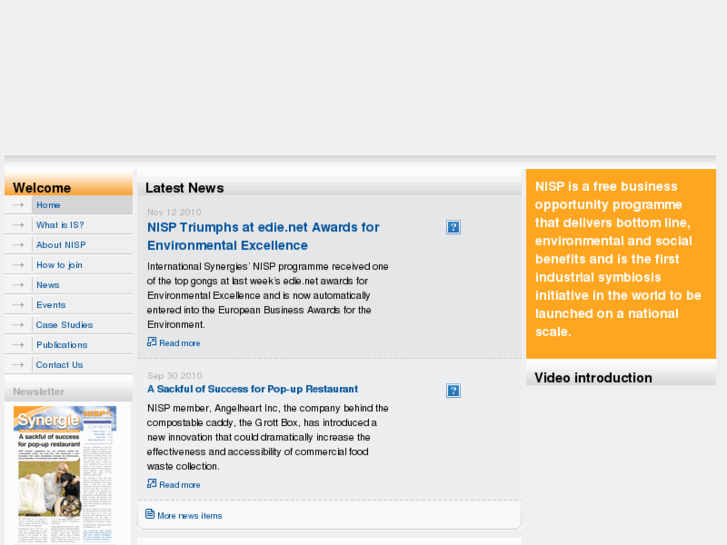Click the question-mark icon beside Pop-up Restaurant article
This screenshot has width=727, height=545.
tap(453, 391)
